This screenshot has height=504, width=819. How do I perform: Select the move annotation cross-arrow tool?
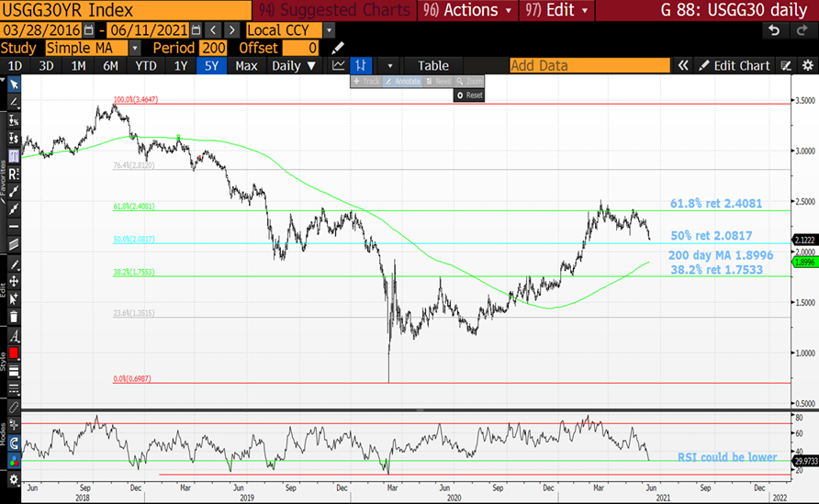click(14, 282)
